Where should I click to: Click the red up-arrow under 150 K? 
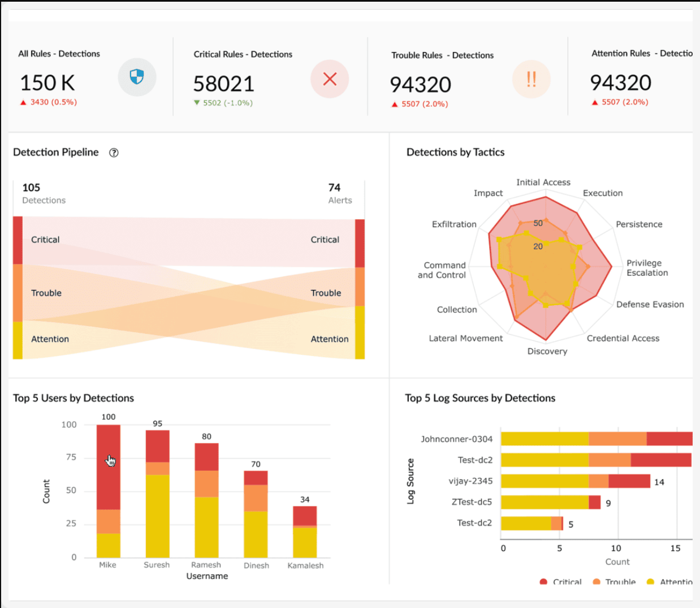coord(23,102)
